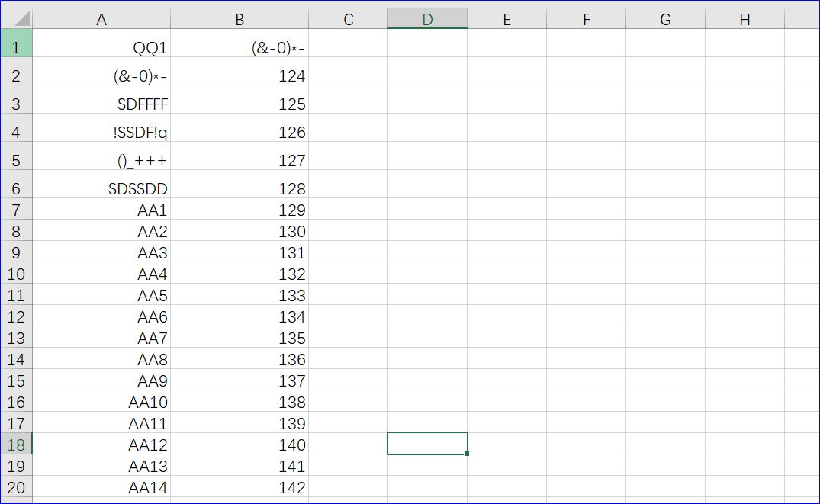Click cell with value 124
The height and width of the screenshot is (504, 820).
240,71
